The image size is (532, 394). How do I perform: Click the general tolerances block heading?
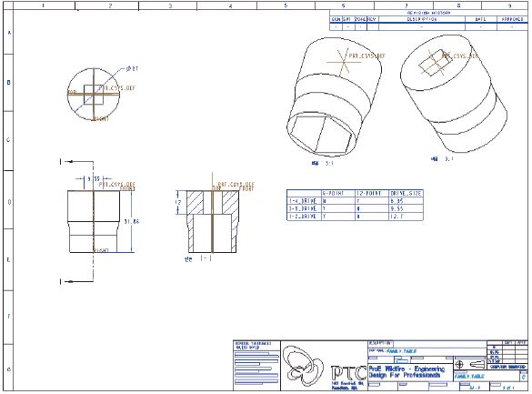pyautogui.click(x=253, y=346)
